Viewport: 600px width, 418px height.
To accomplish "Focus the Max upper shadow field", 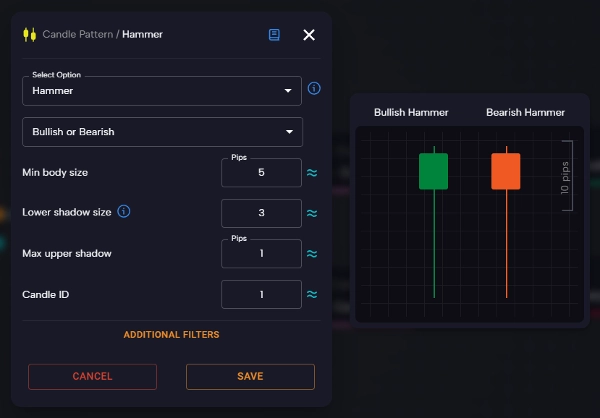I will [x=260, y=254].
